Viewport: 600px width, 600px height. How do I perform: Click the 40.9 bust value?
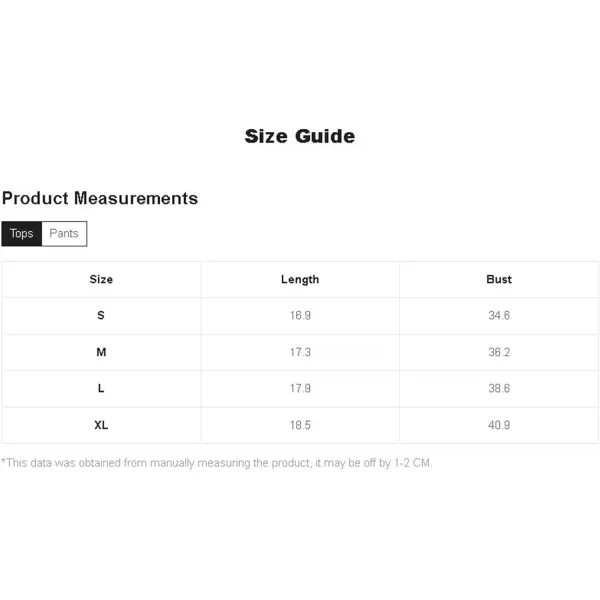pos(499,425)
